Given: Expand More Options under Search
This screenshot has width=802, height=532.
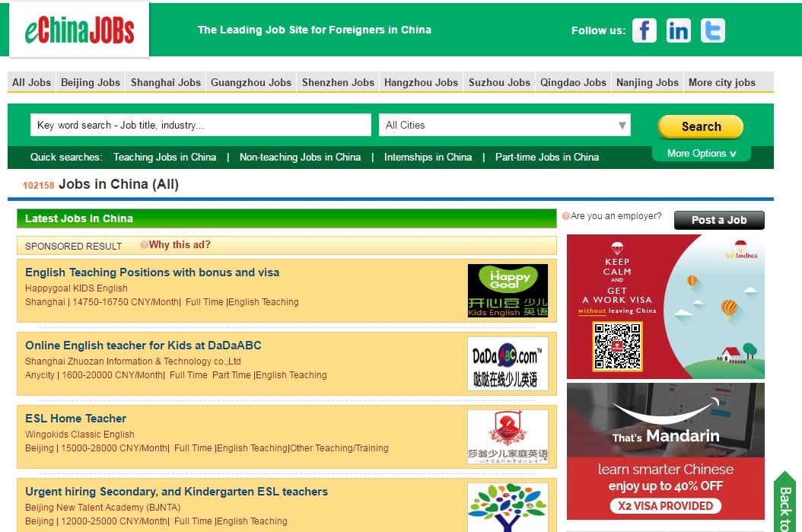Looking at the screenshot, I should (x=702, y=154).
